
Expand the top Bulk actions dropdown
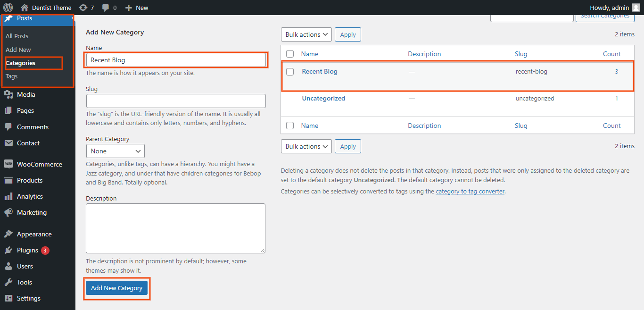coord(306,34)
